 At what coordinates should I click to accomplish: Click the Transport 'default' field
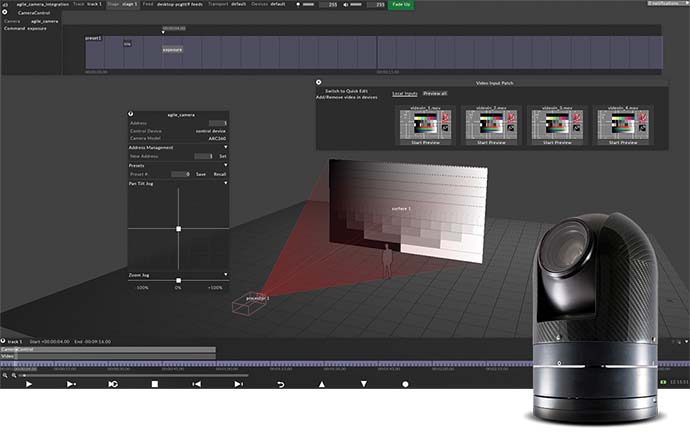tap(239, 4)
